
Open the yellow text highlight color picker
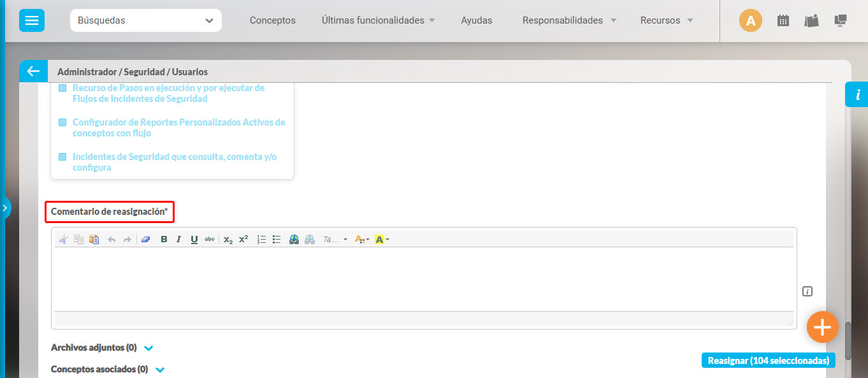tap(382, 240)
